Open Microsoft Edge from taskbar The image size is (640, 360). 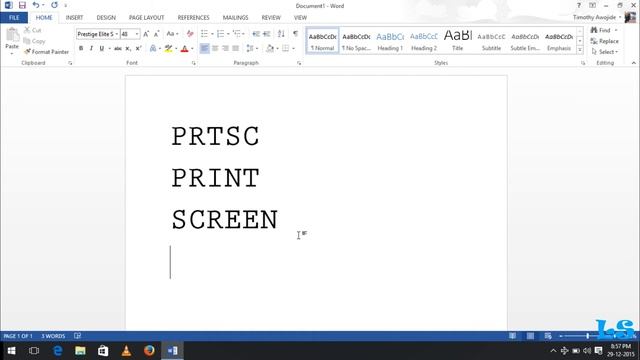point(58,351)
